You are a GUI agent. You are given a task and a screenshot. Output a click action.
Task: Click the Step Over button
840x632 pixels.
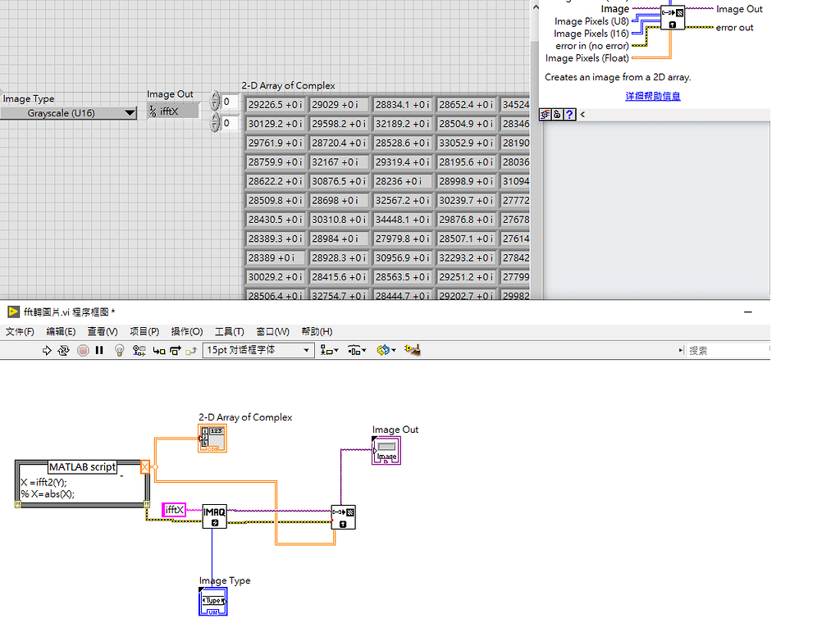pos(176,351)
